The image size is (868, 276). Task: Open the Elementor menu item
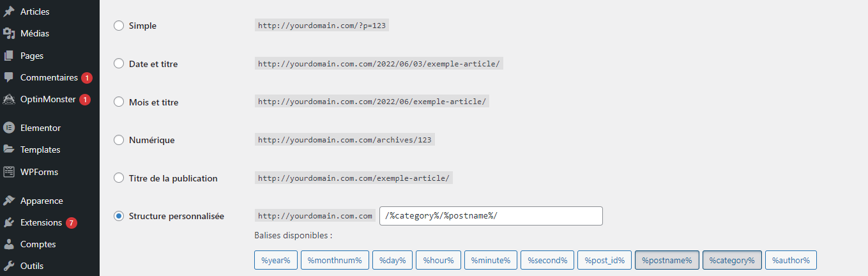[x=40, y=128]
